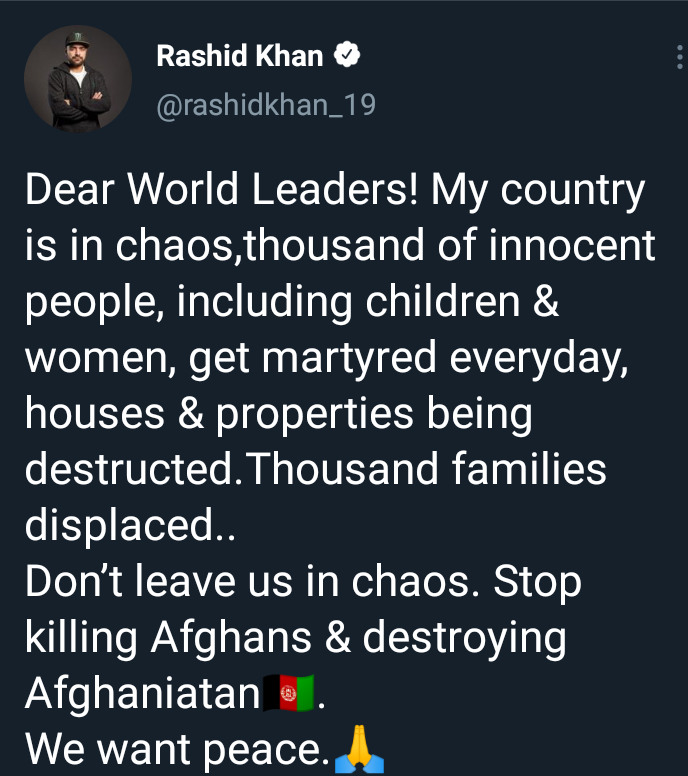Click the word "displaced.." in the tweet

(130, 525)
